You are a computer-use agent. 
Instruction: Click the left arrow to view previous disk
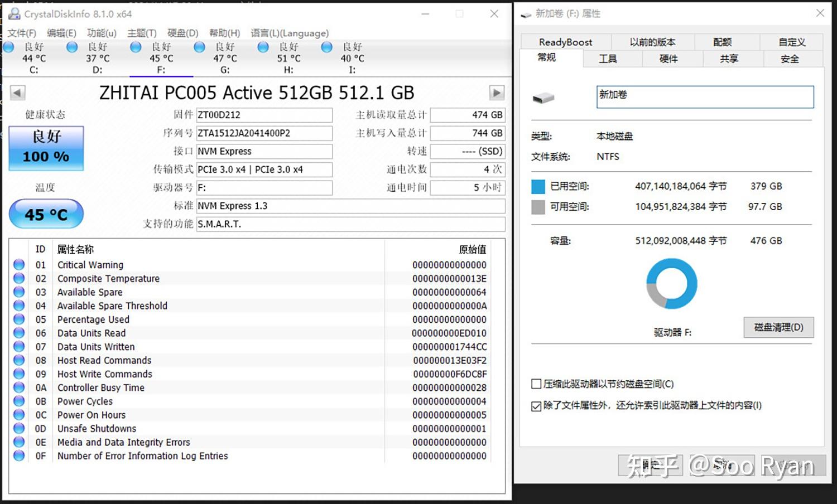point(17,93)
